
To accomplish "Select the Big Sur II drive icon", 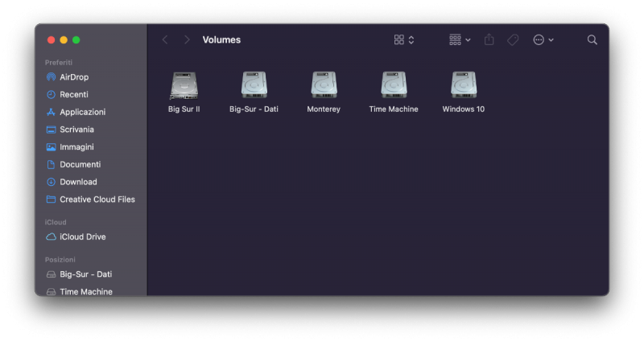I will [184, 85].
